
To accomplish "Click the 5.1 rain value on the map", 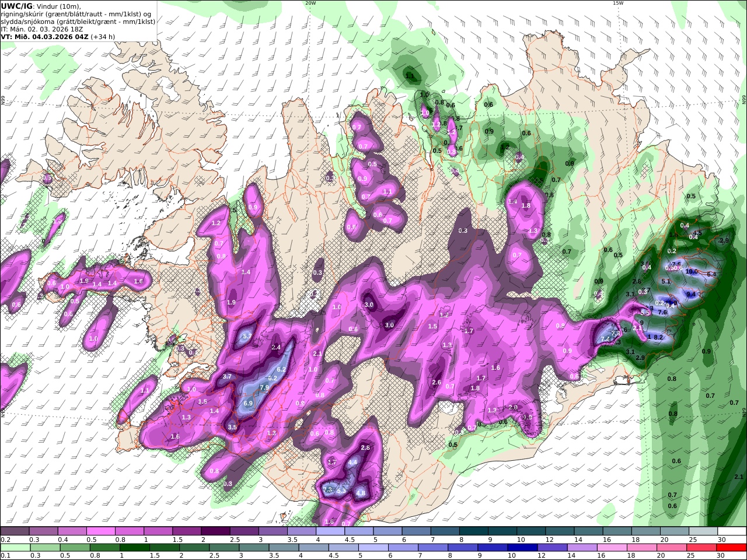I will point(666,281).
